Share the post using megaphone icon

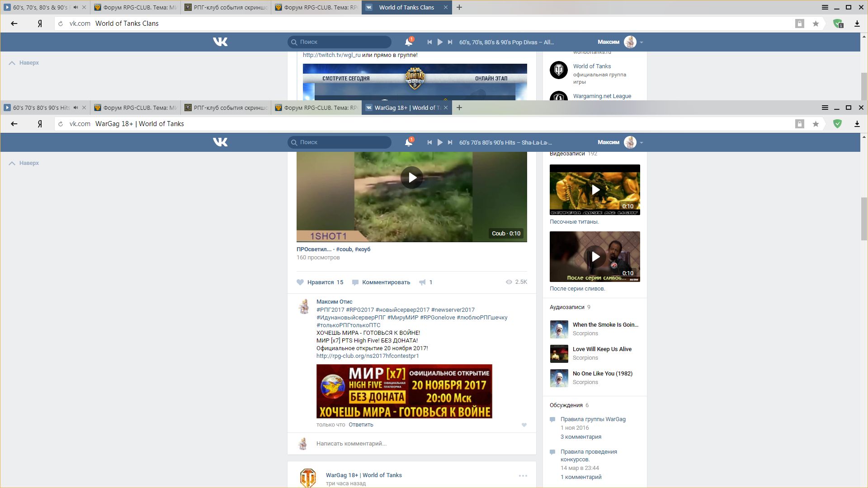[422, 282]
